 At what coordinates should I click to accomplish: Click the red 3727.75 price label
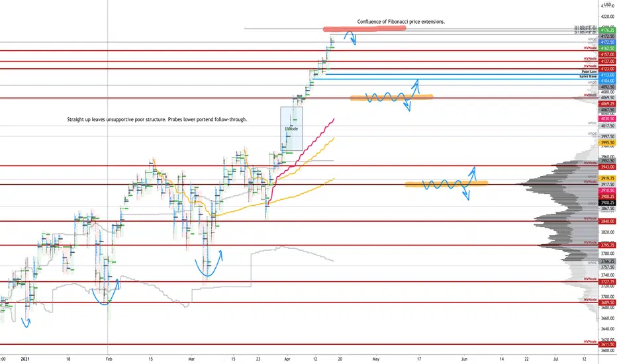point(607,282)
